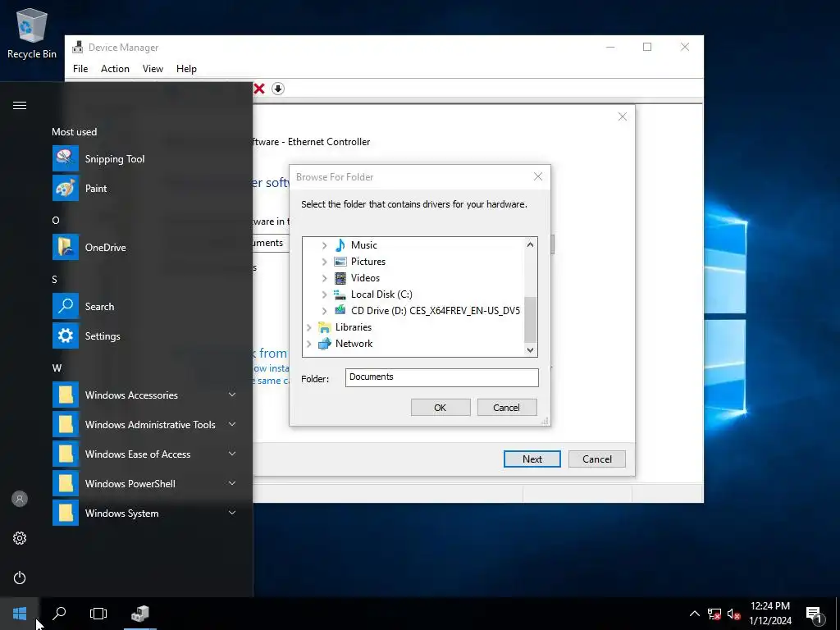Click the Windows Start button

click(20, 614)
